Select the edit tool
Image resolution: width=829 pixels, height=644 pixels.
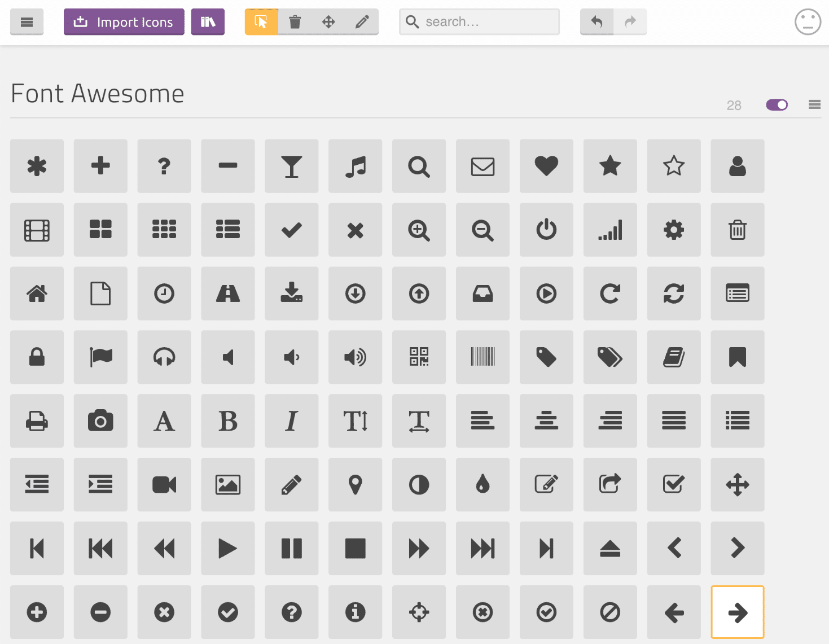[362, 21]
